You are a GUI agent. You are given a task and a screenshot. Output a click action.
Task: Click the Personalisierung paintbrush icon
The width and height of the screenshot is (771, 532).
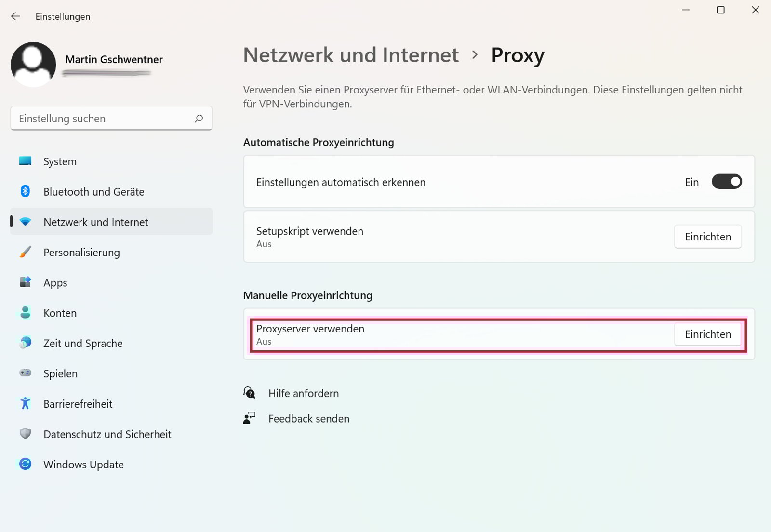(x=25, y=252)
